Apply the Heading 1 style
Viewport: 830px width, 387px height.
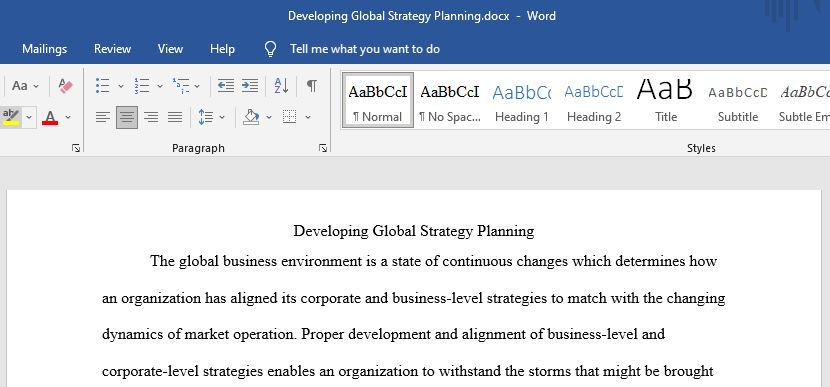[522, 101]
